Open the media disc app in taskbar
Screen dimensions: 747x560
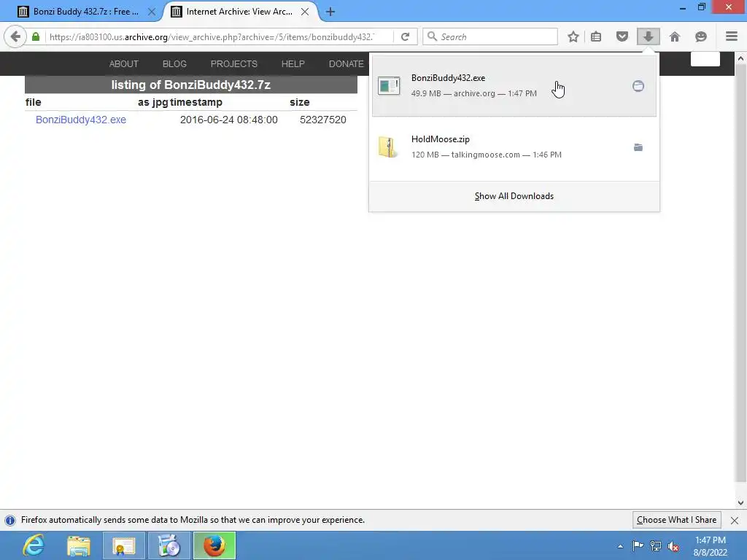coord(169,545)
